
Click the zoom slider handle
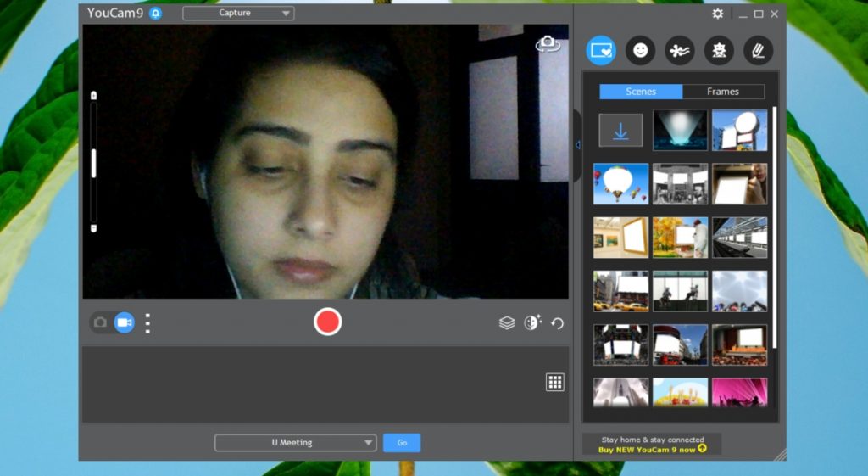(93, 164)
